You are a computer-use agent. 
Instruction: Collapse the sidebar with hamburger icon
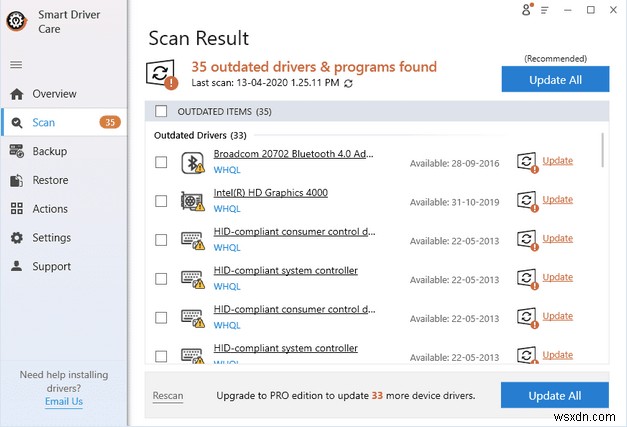tap(16, 65)
